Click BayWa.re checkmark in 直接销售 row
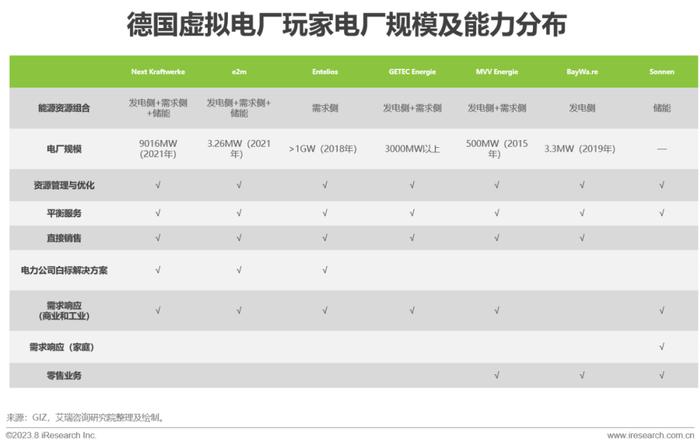This screenshot has height=445, width=700. [582, 238]
